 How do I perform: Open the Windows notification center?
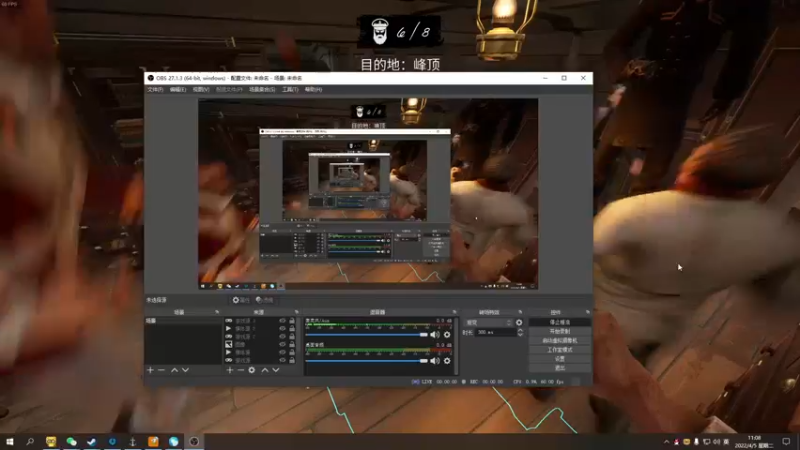786,441
